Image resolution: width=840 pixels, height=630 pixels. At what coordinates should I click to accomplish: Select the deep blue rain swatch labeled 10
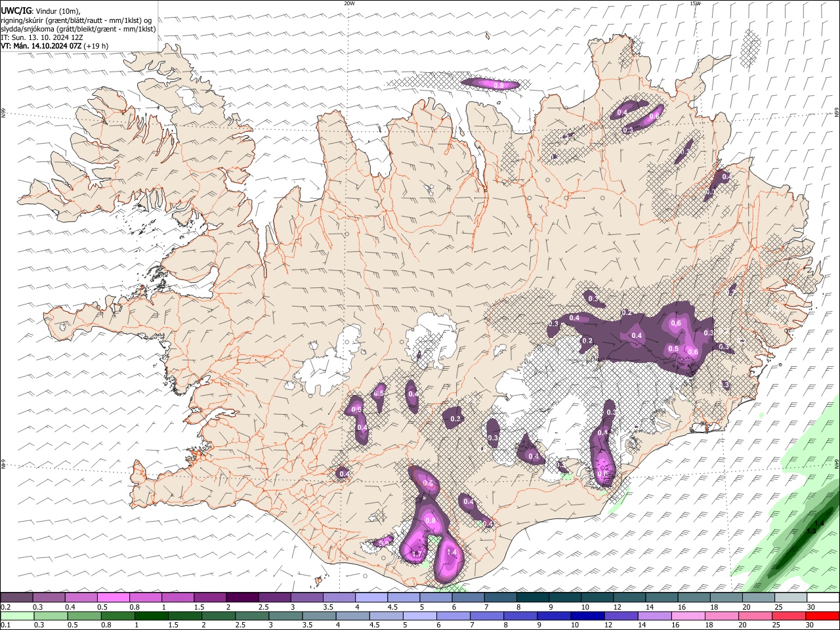pos(587,616)
